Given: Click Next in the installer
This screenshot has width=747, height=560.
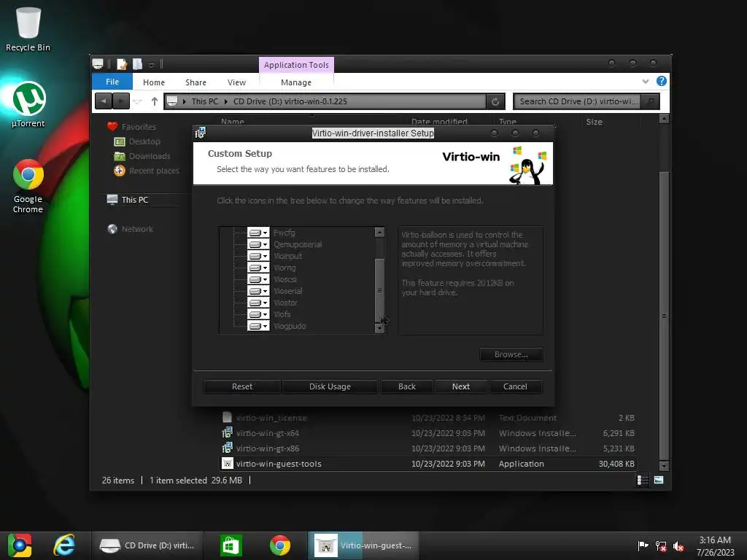Looking at the screenshot, I should [x=461, y=386].
